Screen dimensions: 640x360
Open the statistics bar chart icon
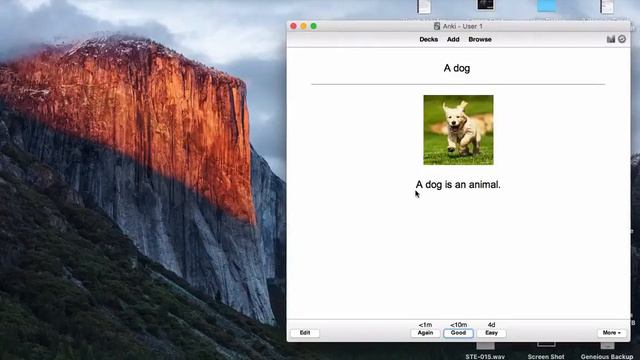611,39
